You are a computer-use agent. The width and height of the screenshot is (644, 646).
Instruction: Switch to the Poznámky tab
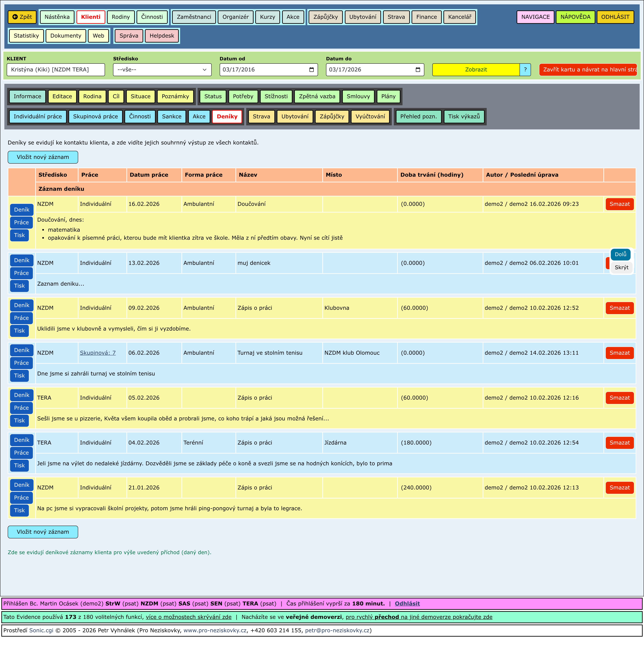pyautogui.click(x=175, y=96)
